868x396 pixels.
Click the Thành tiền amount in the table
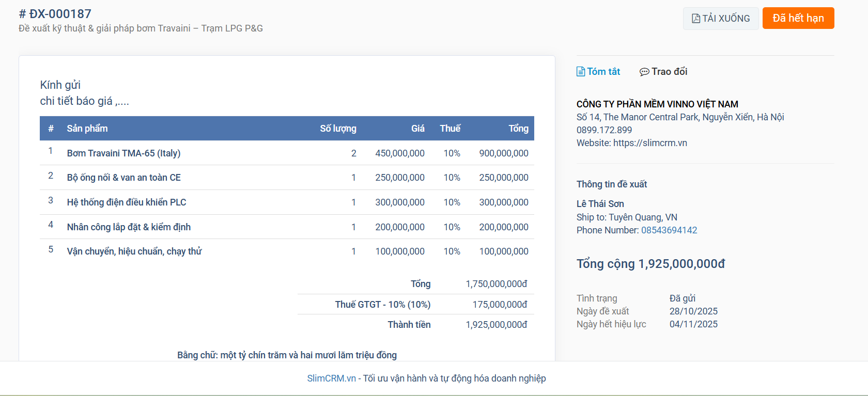[x=496, y=325]
